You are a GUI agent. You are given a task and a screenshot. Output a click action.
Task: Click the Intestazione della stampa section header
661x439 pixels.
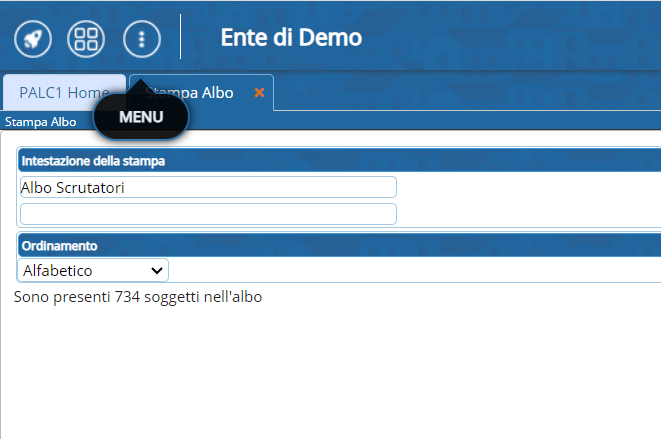(339, 161)
